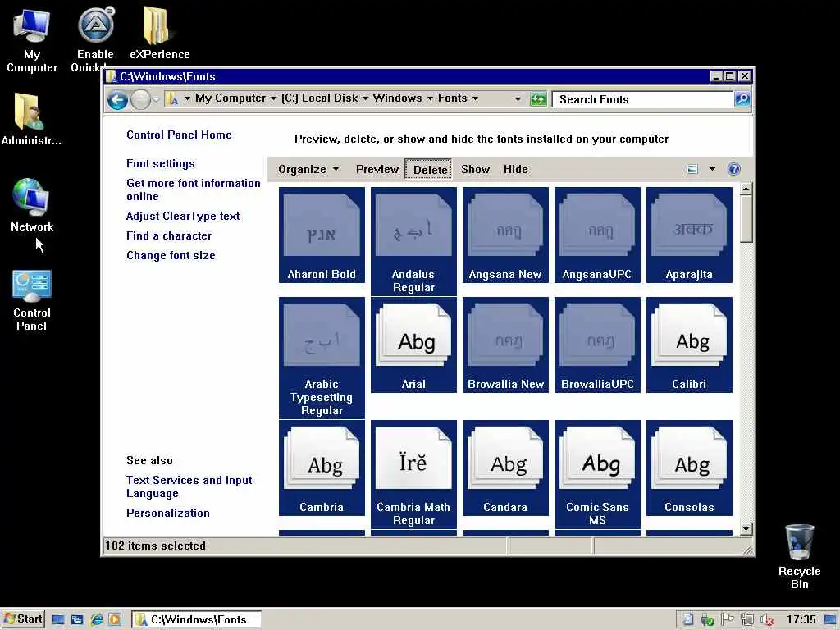Click the Show toolbar button
The image size is (840, 630).
[475, 169]
